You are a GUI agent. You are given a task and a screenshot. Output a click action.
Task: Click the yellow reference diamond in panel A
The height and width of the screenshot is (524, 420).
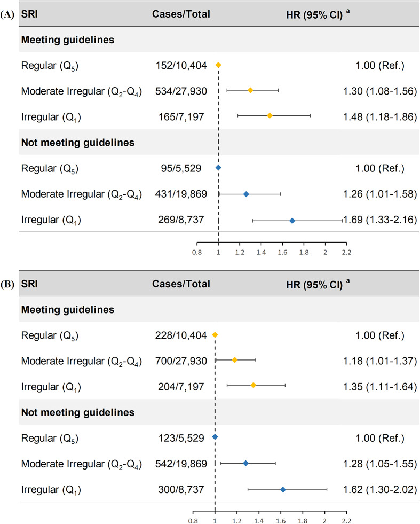point(218,65)
